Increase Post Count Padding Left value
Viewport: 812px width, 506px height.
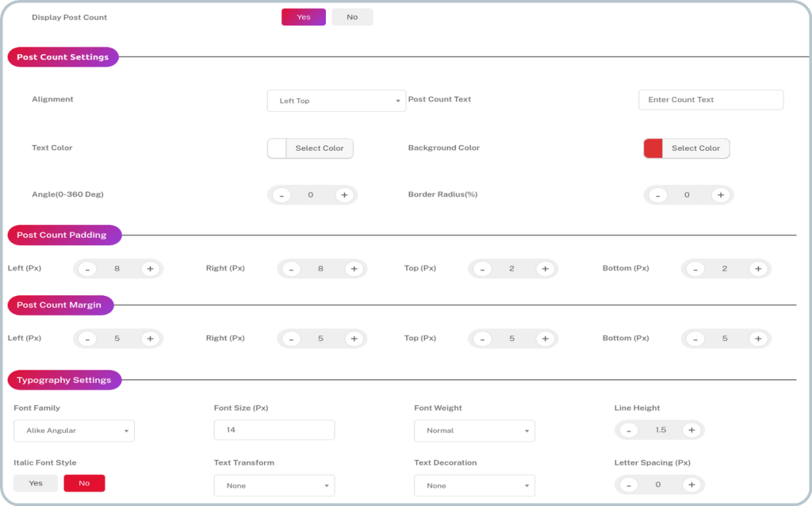(x=149, y=269)
